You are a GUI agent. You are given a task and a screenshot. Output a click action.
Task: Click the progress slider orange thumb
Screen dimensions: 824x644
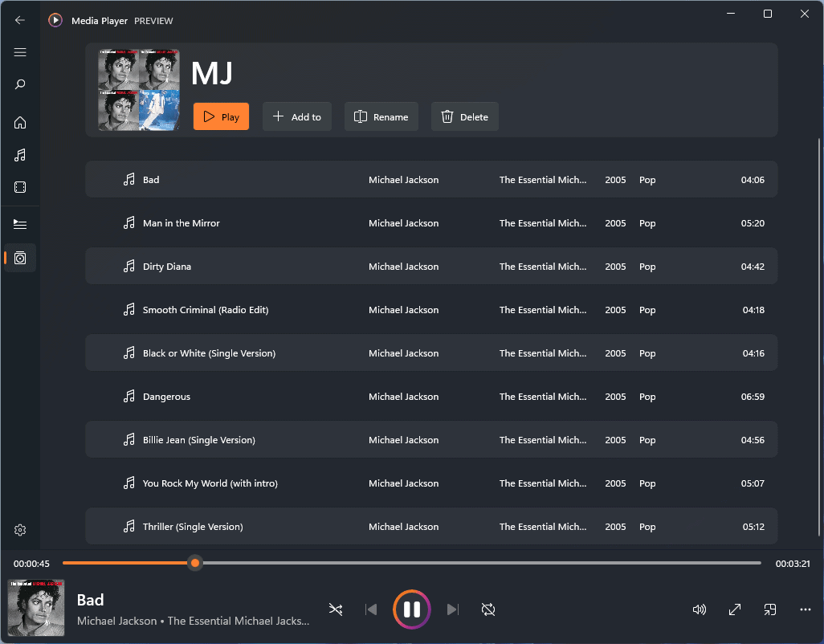195,563
